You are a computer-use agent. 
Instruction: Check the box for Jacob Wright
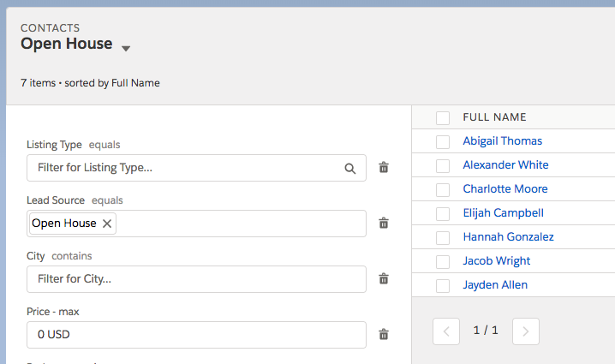[443, 261]
